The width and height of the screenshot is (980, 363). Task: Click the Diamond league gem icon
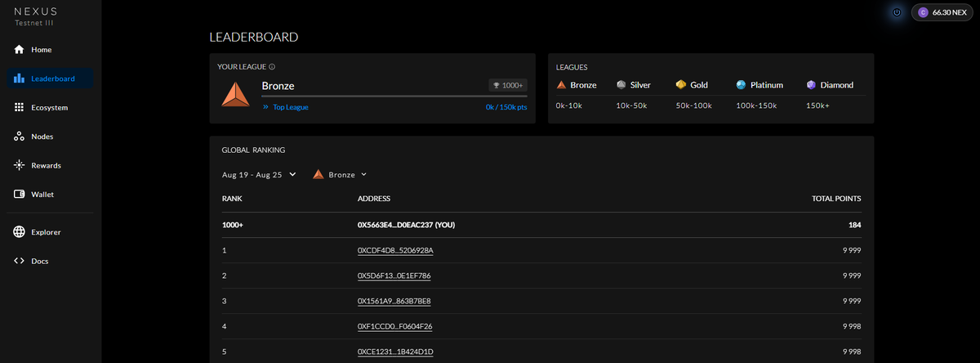pos(811,85)
